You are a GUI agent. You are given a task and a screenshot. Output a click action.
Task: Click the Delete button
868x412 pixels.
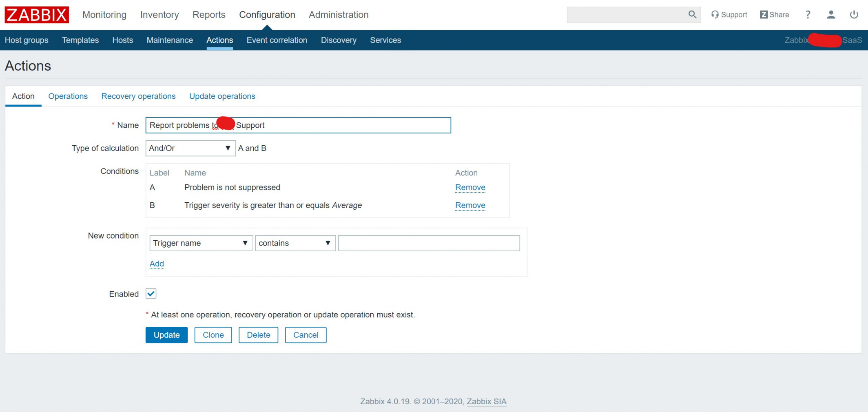(x=259, y=335)
